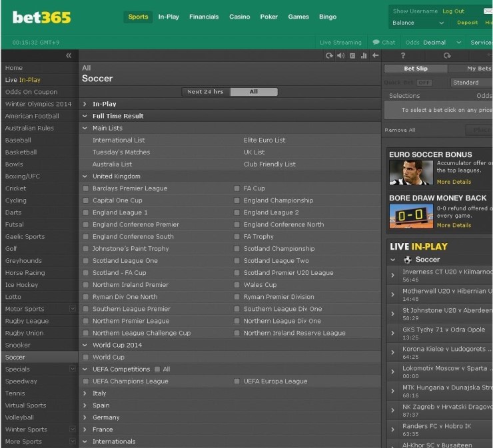Expand the Italy leagues group
Image resolution: width=493 pixels, height=448 pixels.
[x=85, y=393]
